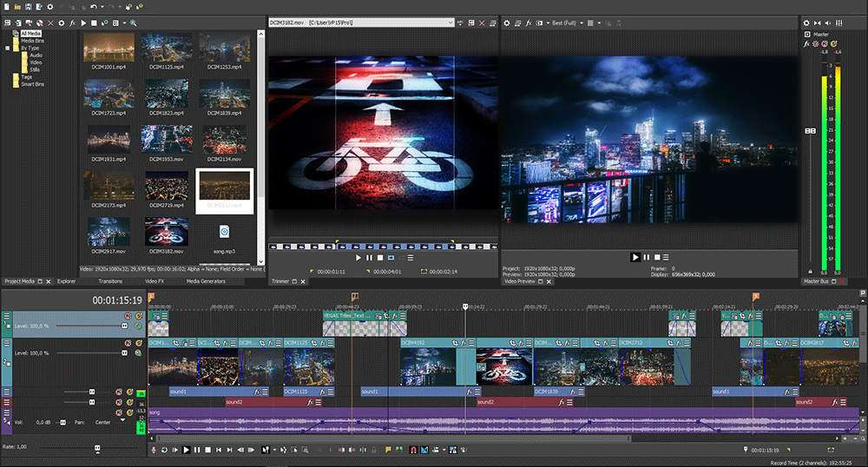Toggle snapping magnet icon on the timeline toolbar
The image size is (868, 467).
click(x=413, y=450)
